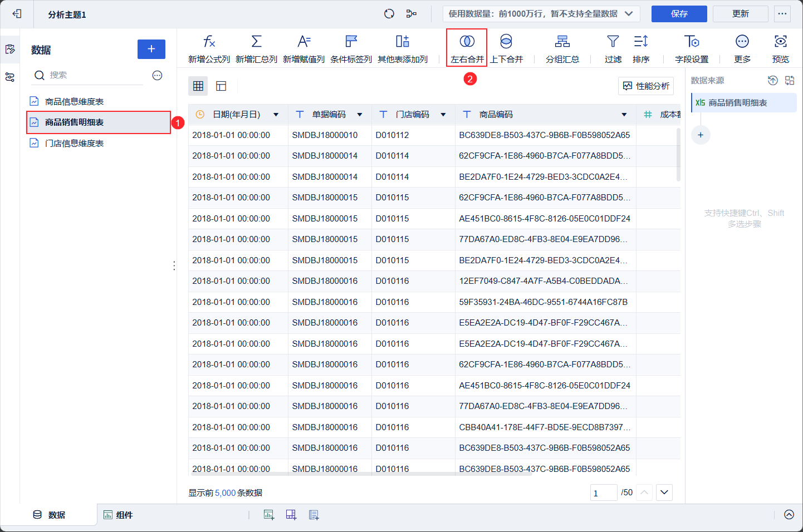Switch to the 数据 bottom tab
Viewport: 803px width, 532px height.
[x=49, y=515]
